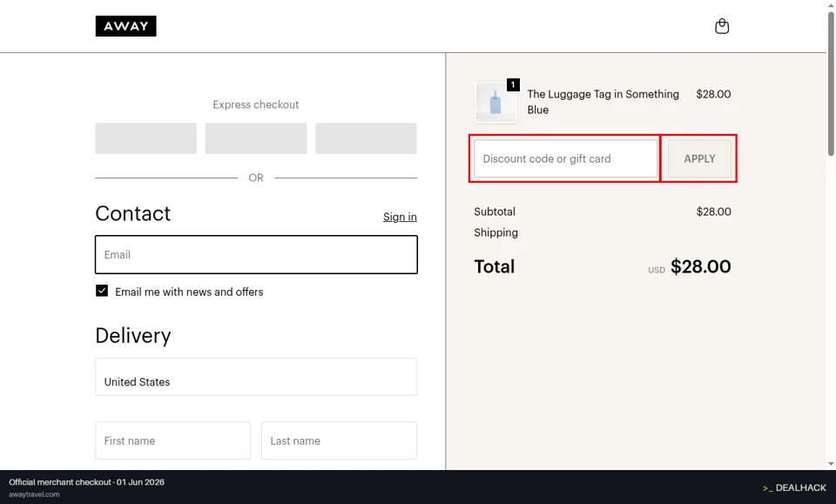Image resolution: width=836 pixels, height=504 pixels.
Task: Focus the Last name field
Action: (x=339, y=440)
